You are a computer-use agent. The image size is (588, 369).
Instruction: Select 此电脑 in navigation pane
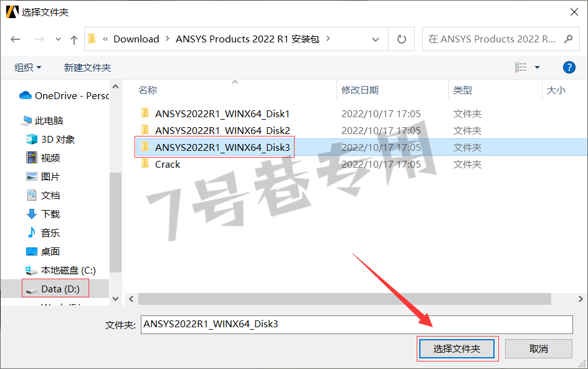tap(42, 120)
